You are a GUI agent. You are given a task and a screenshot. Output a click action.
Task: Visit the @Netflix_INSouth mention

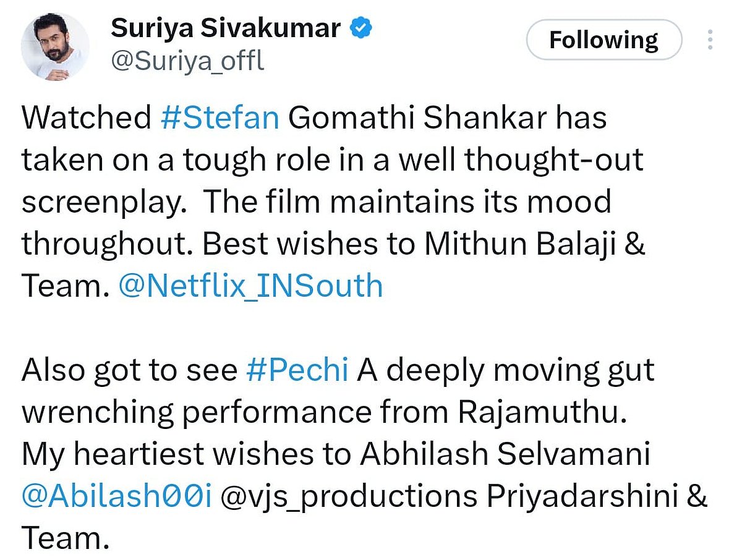click(x=250, y=286)
